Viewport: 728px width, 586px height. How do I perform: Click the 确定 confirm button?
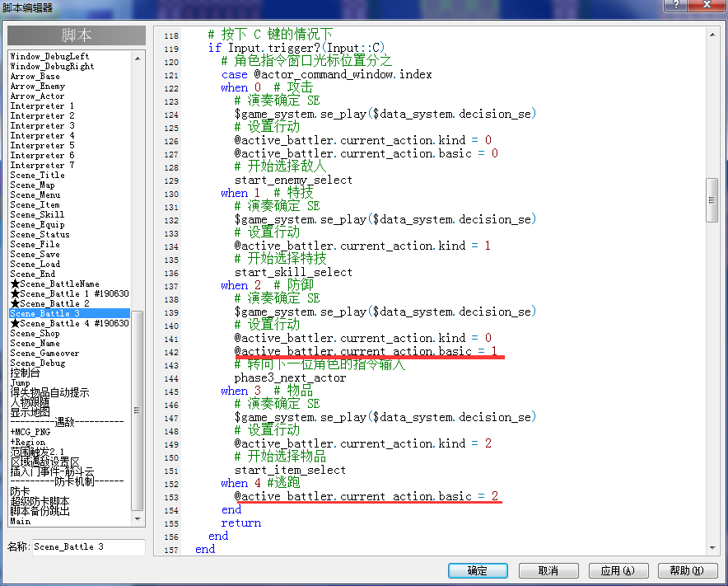(x=478, y=570)
